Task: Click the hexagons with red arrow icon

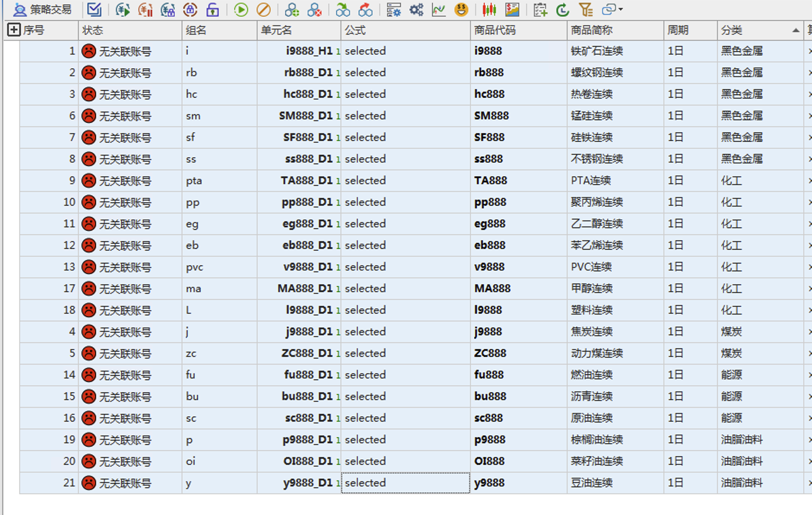Action: point(365,9)
